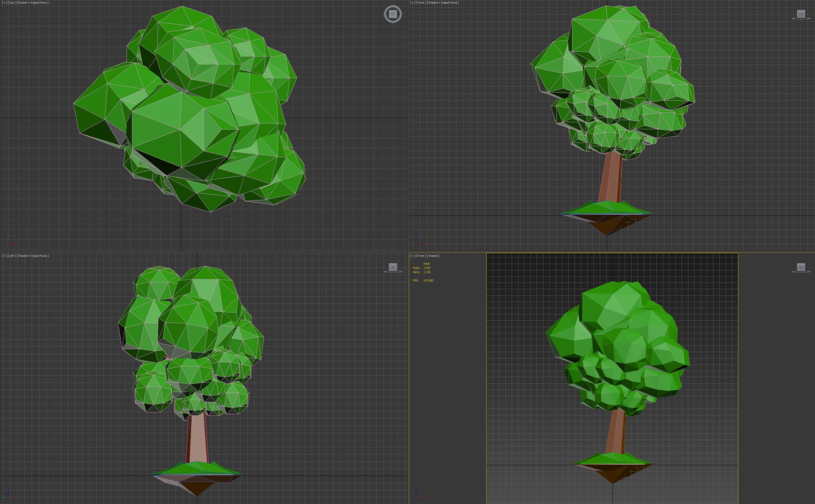This screenshot has width=815, height=504.
Task: Click the FPS 197,882 readout
Action: (423, 280)
